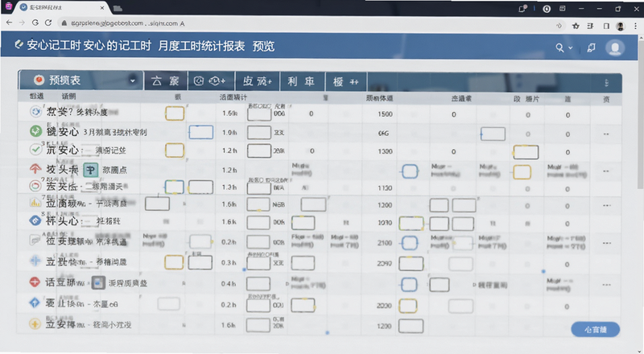Click the 1130 value cell
Screen dimensions: 644x354
tap(385, 188)
